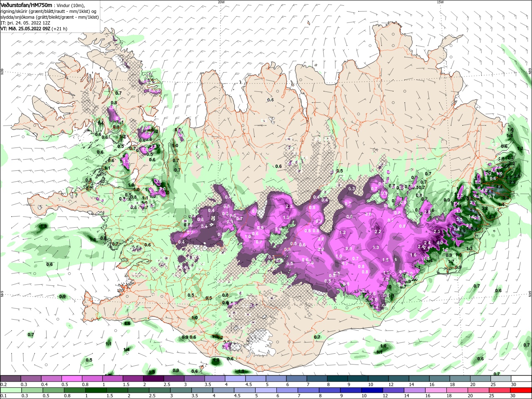Pick the snow-scale swatch starting at 0.2
The image size is (532, 399).
[x=10, y=379]
